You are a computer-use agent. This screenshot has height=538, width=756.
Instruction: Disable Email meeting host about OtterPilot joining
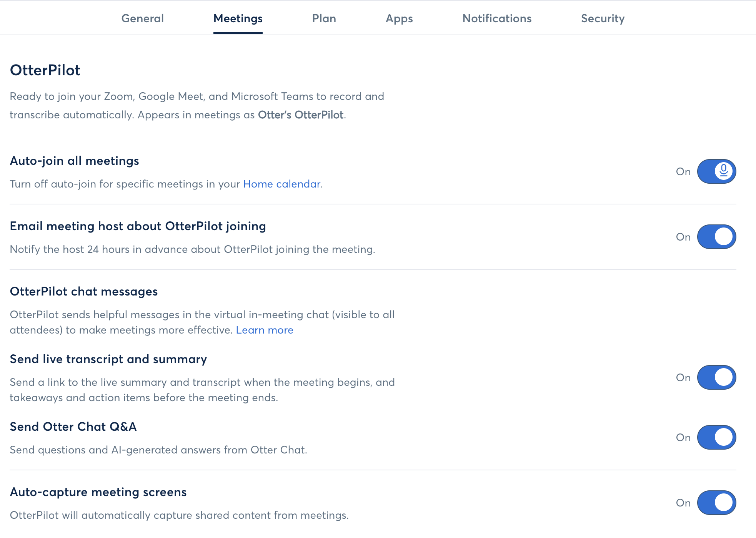point(716,237)
